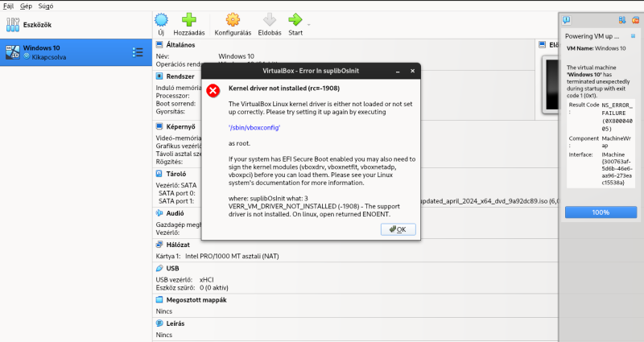
Task: Click the USB section icon
Action: click(x=159, y=268)
